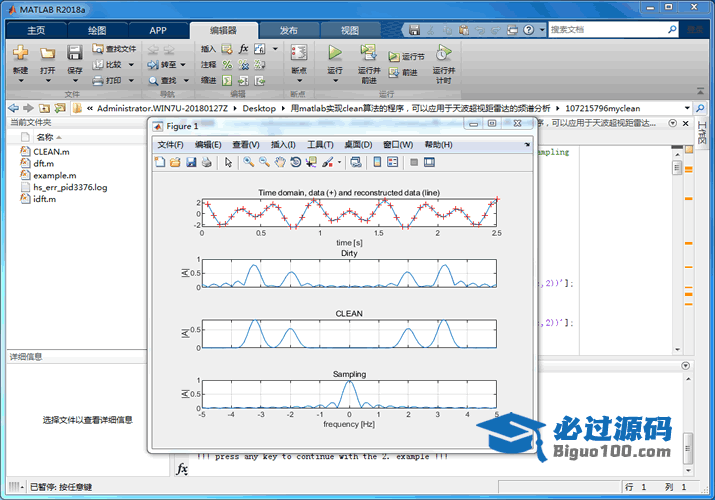715x500 pixels.
Task: Open a file from the Figure 1 toolbar
Action: point(175,162)
